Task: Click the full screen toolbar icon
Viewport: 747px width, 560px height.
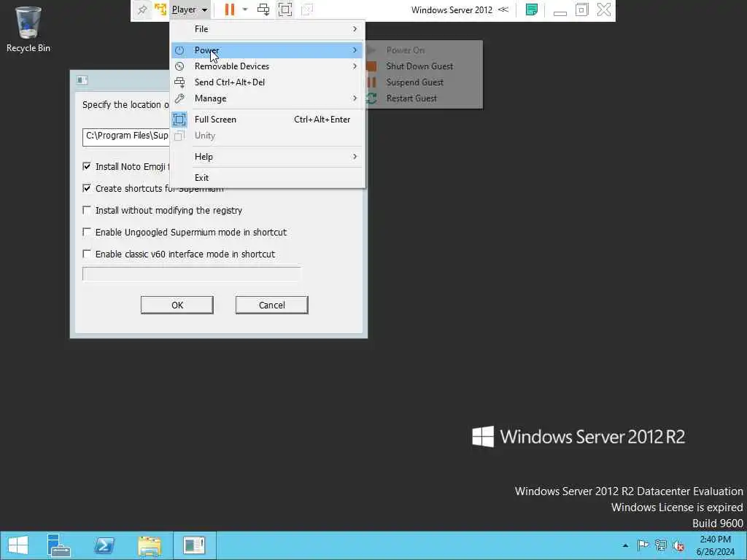Action: [x=285, y=9]
